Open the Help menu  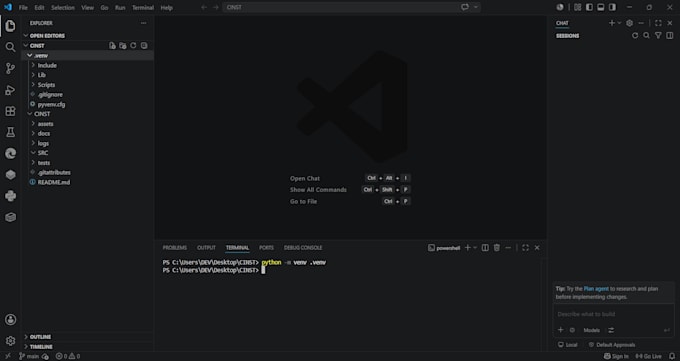(167, 7)
